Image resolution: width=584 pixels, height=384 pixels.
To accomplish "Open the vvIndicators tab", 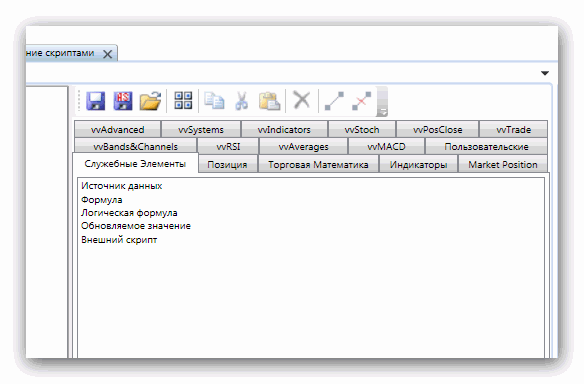I will coord(284,130).
